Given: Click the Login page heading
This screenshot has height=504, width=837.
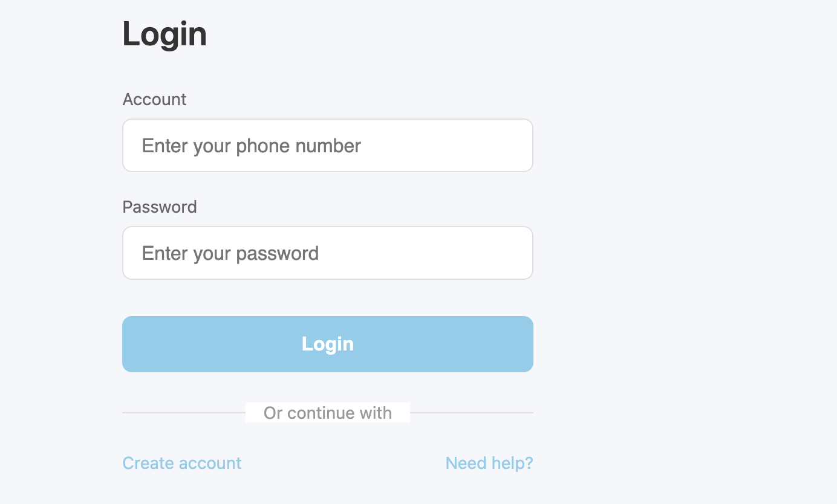Looking at the screenshot, I should click(x=164, y=34).
